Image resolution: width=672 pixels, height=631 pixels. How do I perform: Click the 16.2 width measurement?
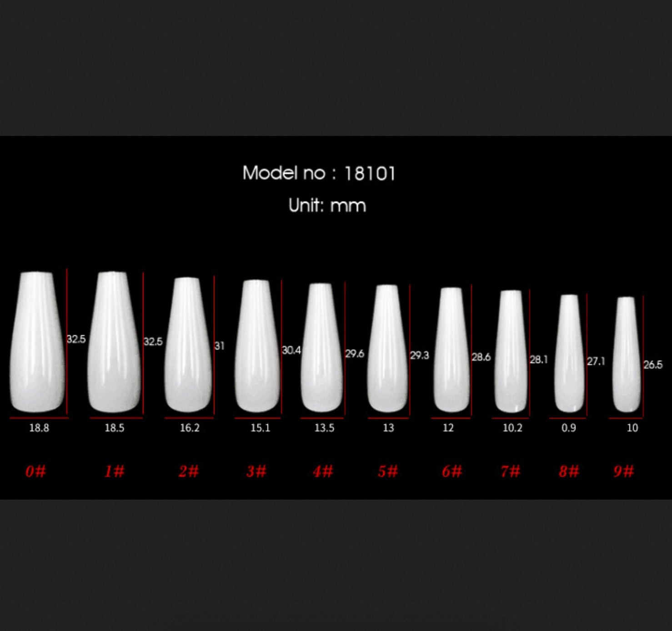(190, 428)
